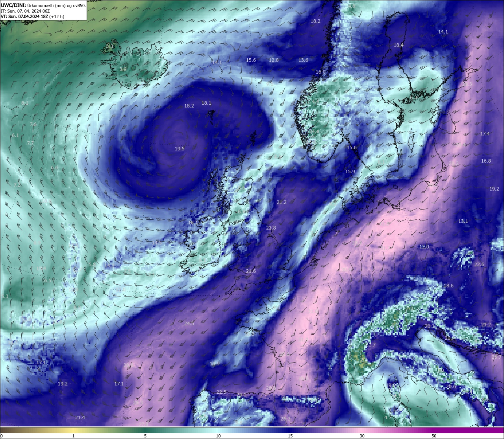Click the 5 label on the colour scale
The width and height of the screenshot is (504, 439).
[x=145, y=436]
